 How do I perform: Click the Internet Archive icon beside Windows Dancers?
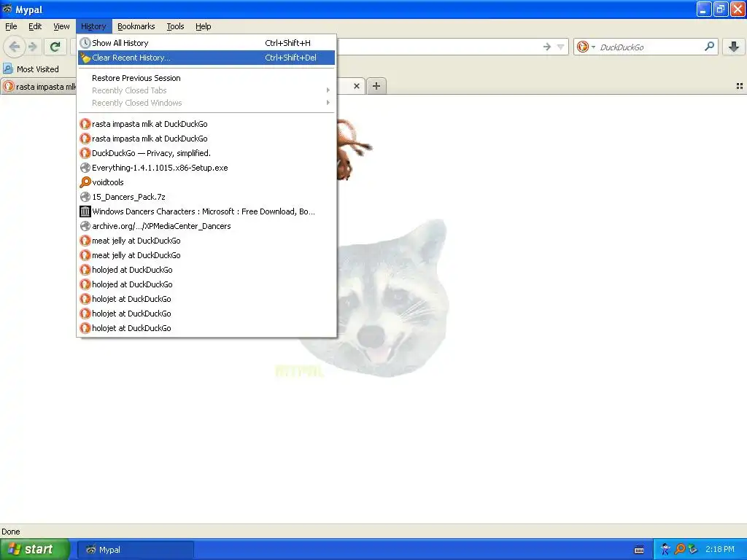[85, 211]
